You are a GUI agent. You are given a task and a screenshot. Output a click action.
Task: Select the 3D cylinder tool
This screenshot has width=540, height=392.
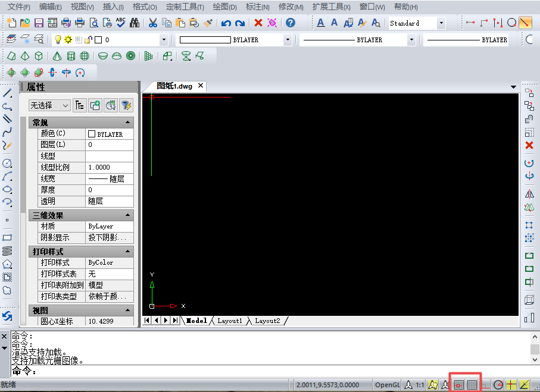71,56
